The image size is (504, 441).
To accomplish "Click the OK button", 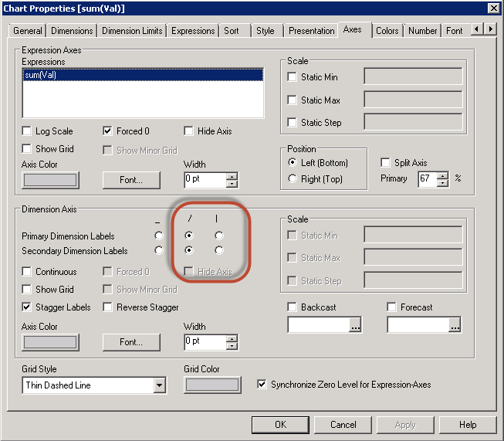I will [280, 425].
